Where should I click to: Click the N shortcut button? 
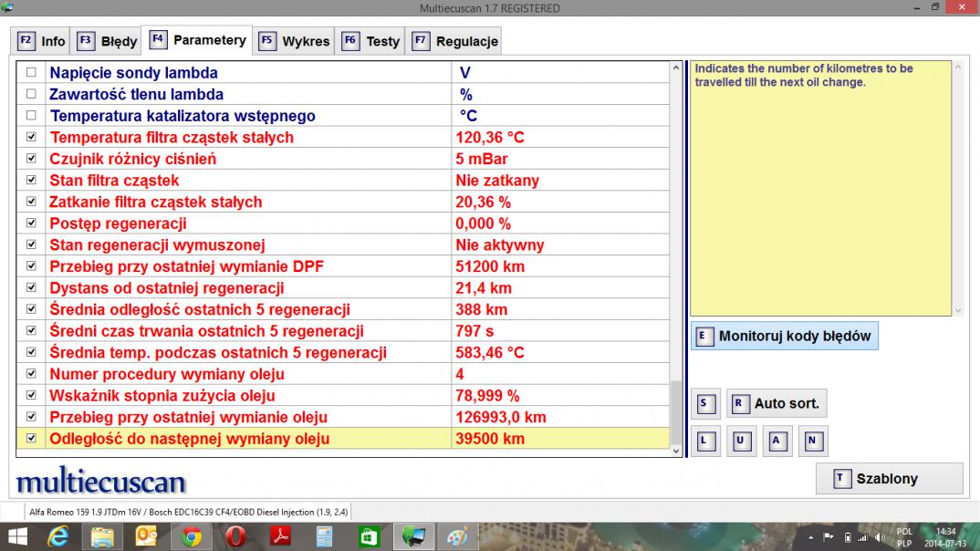pos(812,442)
